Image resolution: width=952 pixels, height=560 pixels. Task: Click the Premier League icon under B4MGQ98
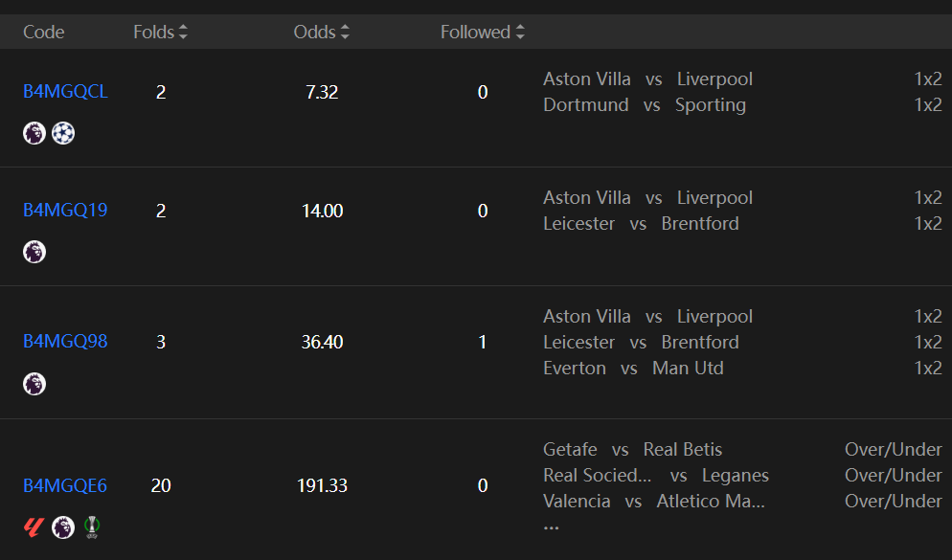pos(34,384)
